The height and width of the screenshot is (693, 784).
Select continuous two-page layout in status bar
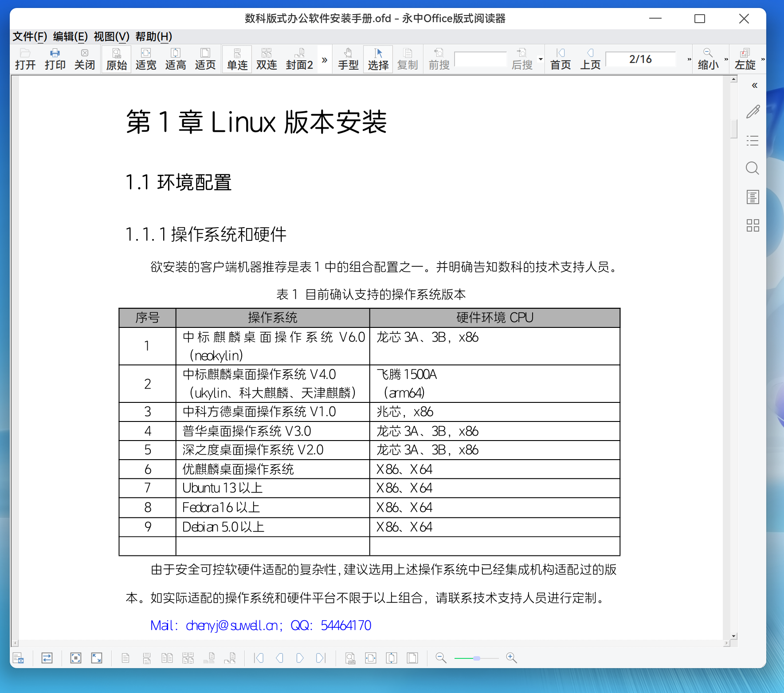(x=188, y=658)
